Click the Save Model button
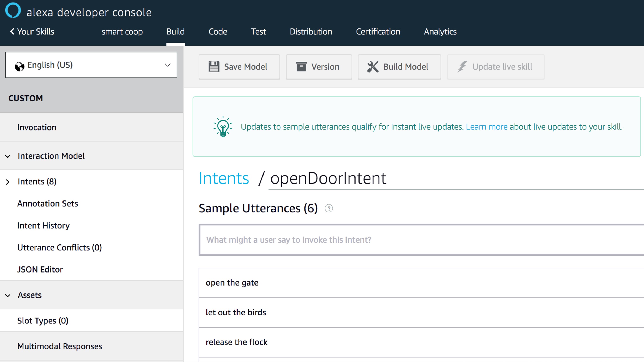The height and width of the screenshot is (362, 644). pos(239,67)
